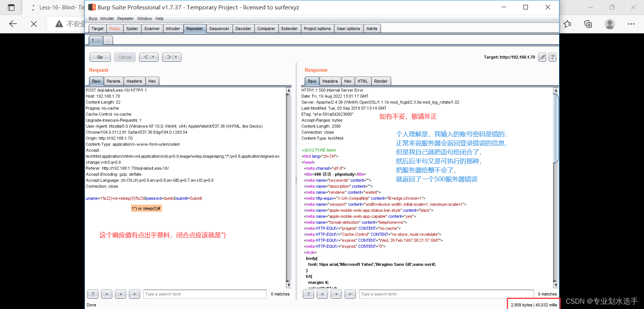Go to previous match in response search
This screenshot has height=309, width=644.
322,294
